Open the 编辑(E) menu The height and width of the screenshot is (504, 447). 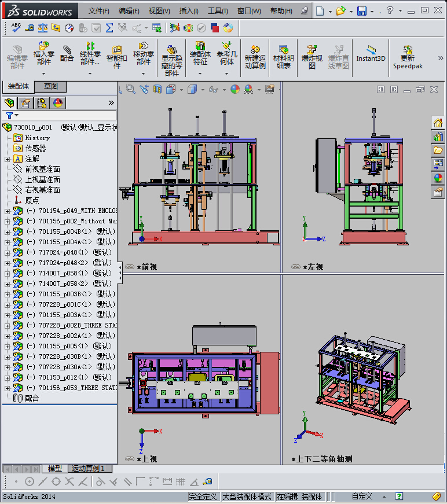[129, 11]
